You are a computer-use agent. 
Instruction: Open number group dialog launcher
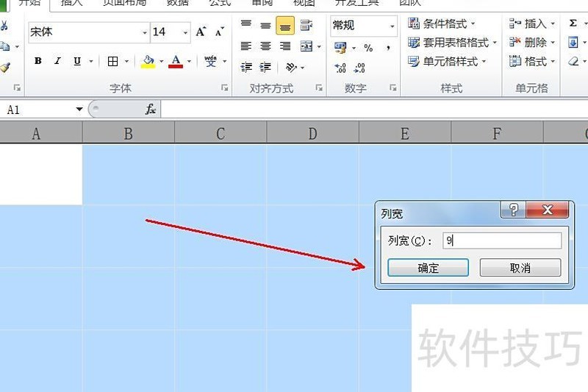[x=392, y=88]
